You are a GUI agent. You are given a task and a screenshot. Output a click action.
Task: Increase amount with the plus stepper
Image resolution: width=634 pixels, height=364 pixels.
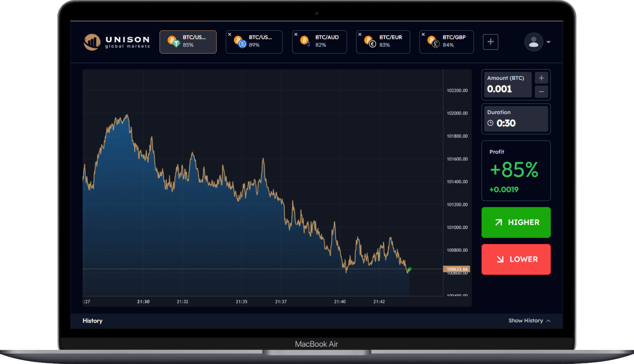click(541, 78)
